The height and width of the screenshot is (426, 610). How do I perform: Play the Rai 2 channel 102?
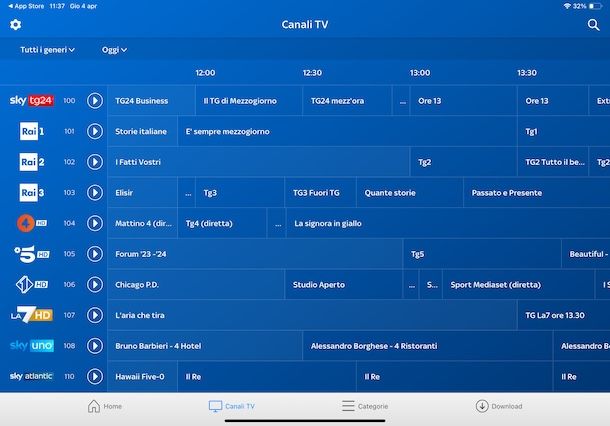coord(95,162)
